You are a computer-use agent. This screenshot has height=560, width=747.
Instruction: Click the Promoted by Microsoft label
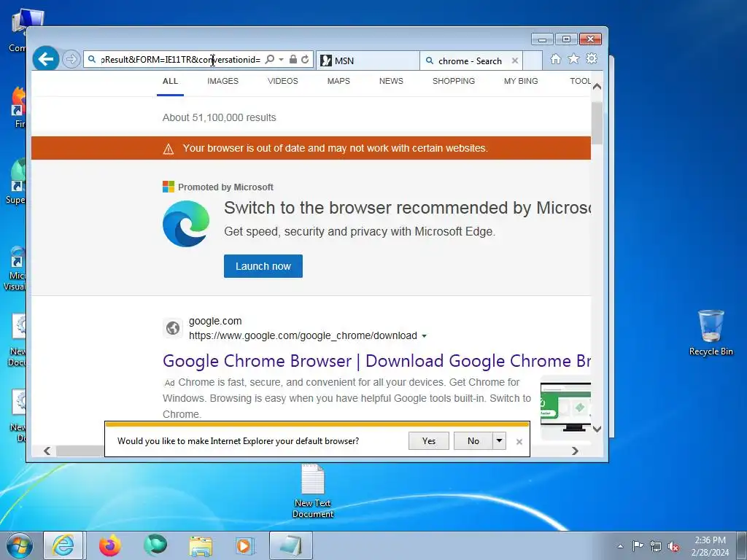coord(225,187)
